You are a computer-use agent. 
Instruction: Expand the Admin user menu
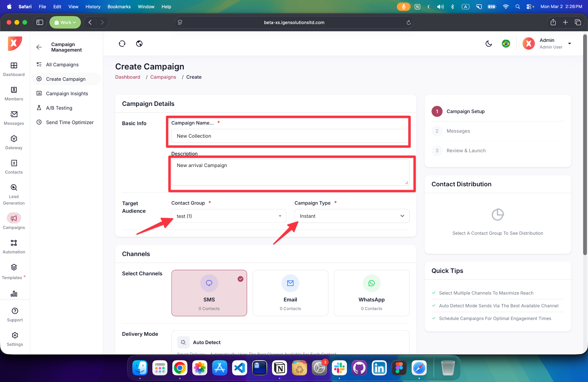pos(569,44)
